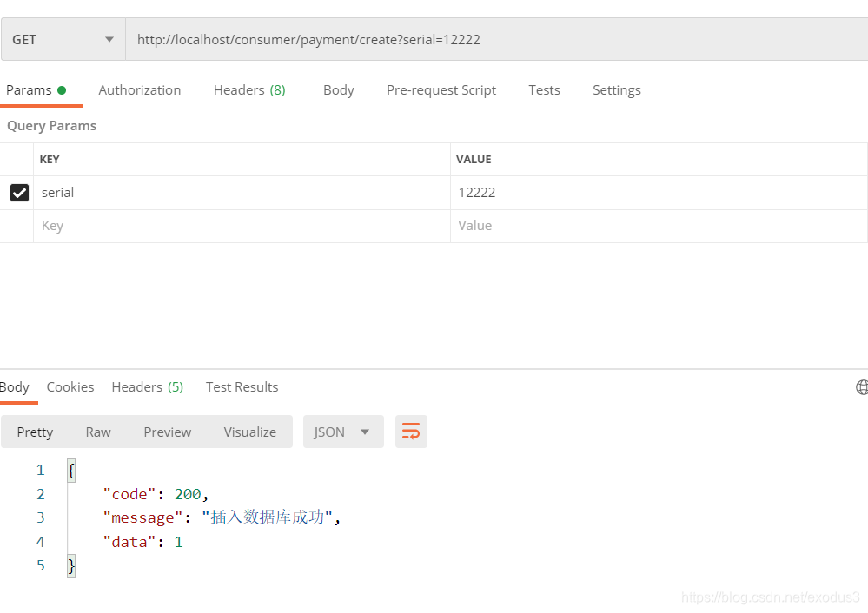Click the empty Value placeholder field
This screenshot has width=868, height=613.
click(x=659, y=226)
